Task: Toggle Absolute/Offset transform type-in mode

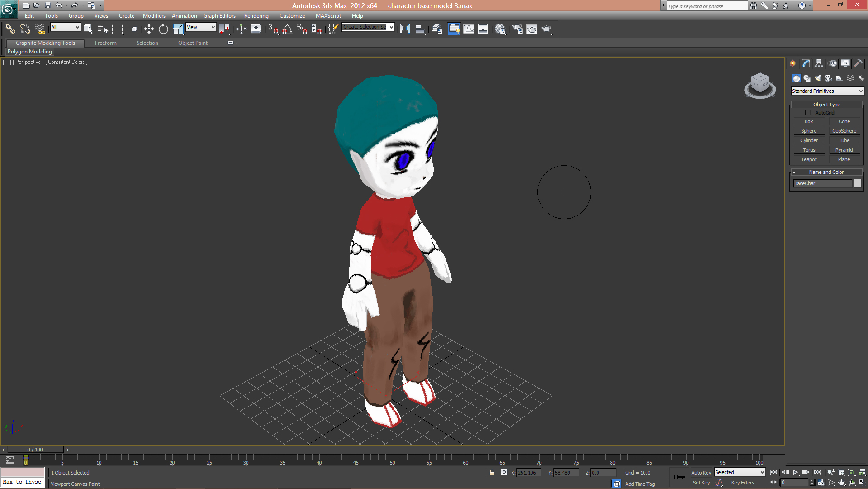Action: [504, 473]
